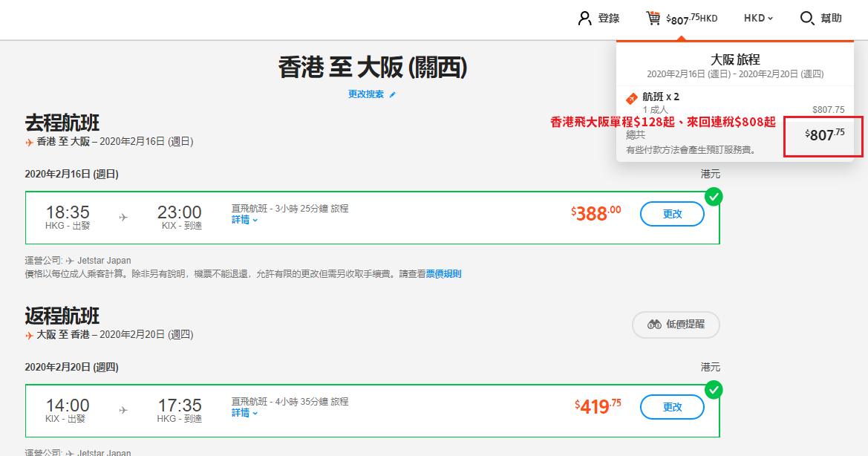
Task: Click the binoculars icon in 低價提醒
Action: click(x=654, y=325)
